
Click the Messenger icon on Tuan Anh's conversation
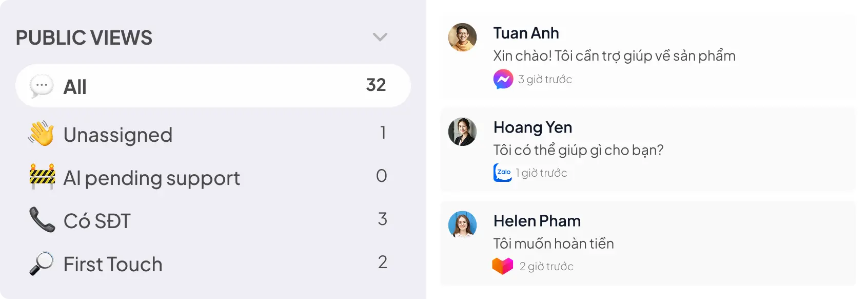coord(503,79)
